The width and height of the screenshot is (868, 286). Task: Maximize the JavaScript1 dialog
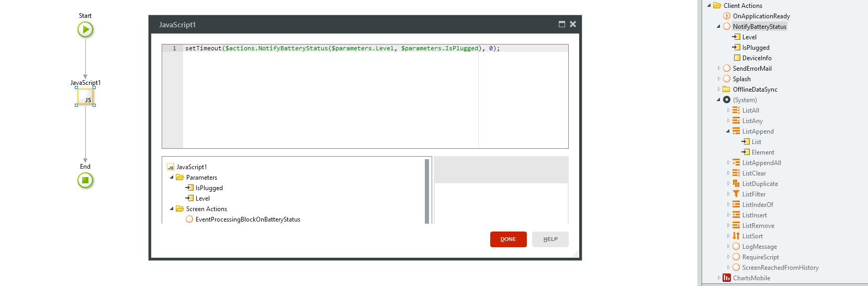click(x=562, y=24)
